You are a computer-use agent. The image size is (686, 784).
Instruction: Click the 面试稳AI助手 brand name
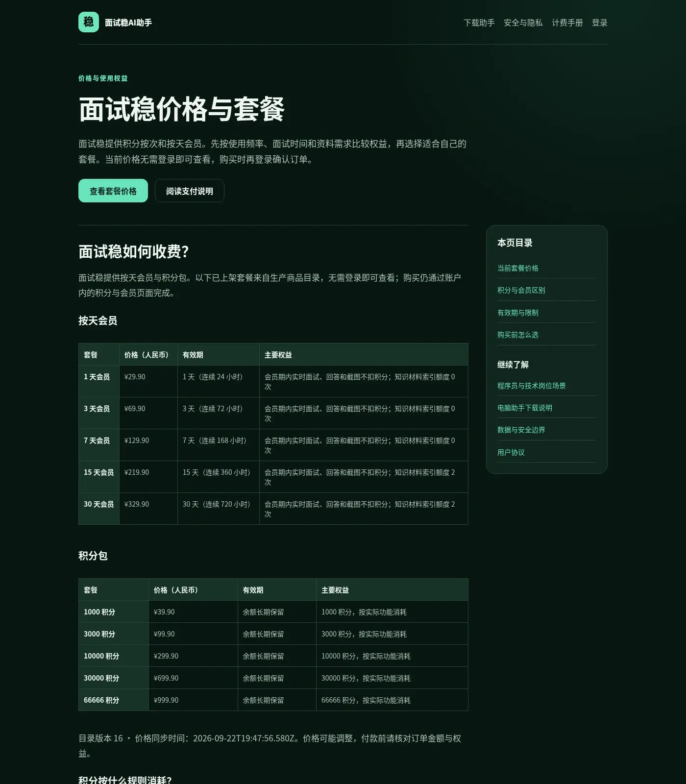(128, 23)
